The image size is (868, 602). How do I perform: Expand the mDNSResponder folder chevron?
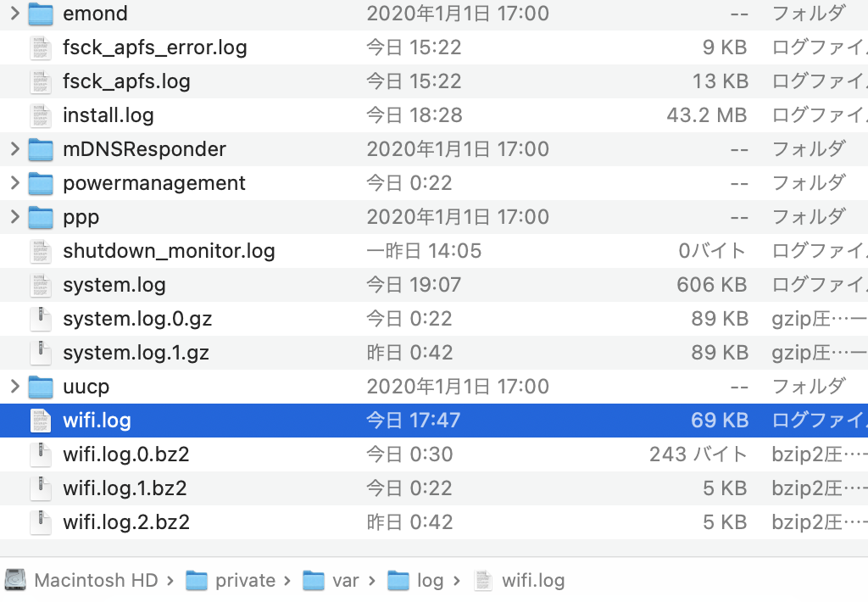[14, 149]
